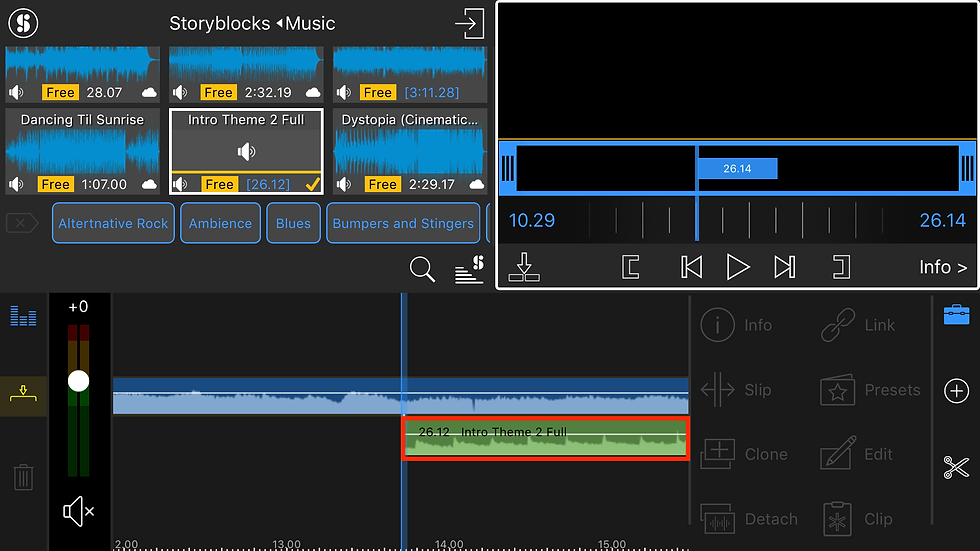The height and width of the screenshot is (551, 980).
Task: Filter by Alternative Rock genre
Action: [113, 223]
